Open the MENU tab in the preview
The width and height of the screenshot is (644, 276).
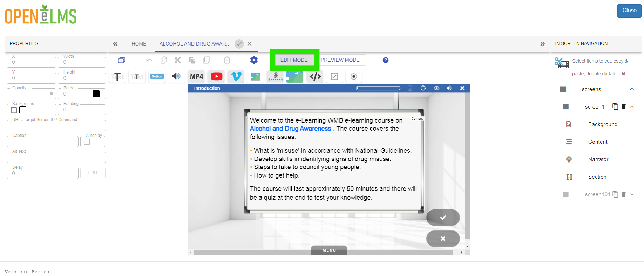tap(329, 250)
